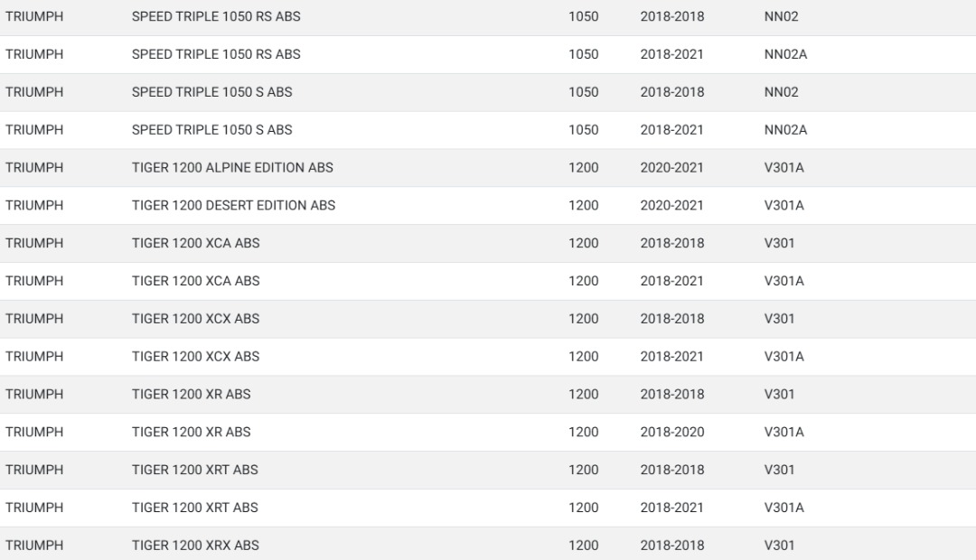Click TRIUMPH in the Alpine Edition row

tap(34, 168)
